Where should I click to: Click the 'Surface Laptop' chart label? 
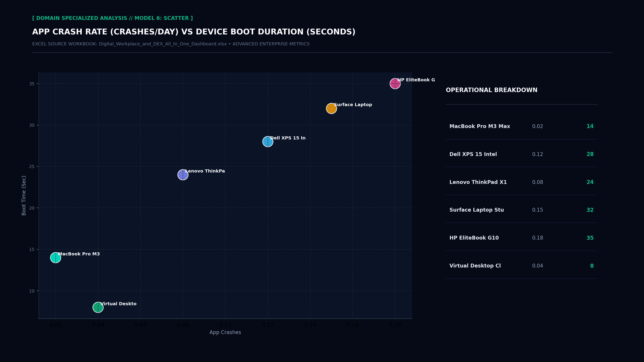pos(353,105)
